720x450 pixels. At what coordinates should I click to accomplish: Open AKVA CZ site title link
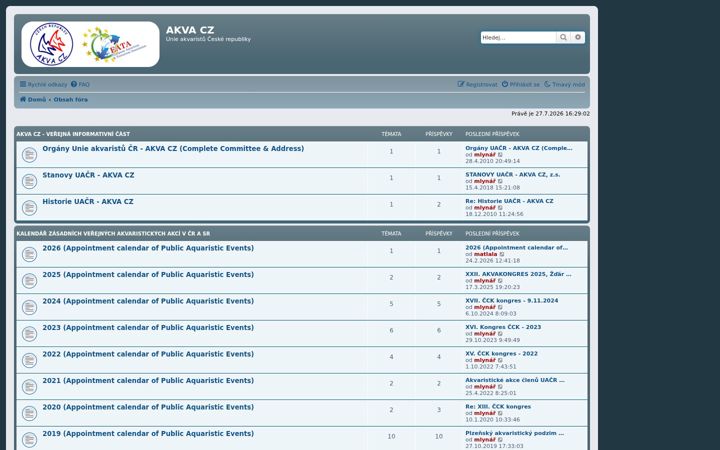click(190, 30)
